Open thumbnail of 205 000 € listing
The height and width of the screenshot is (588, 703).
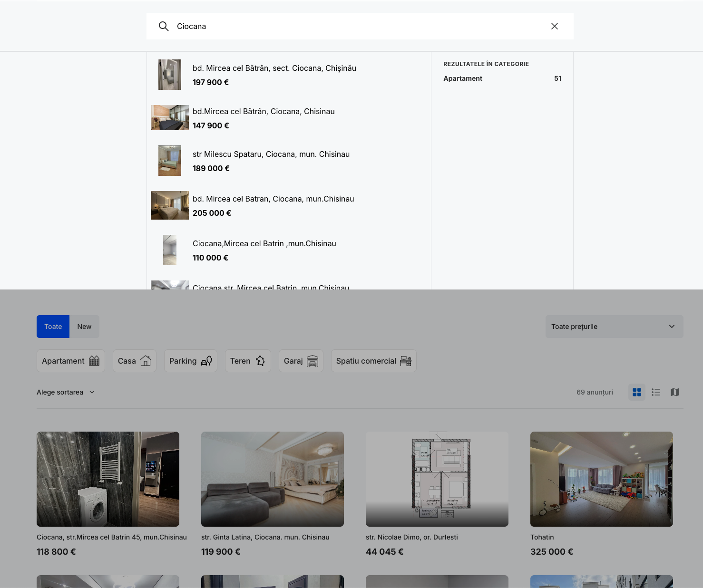pos(170,205)
